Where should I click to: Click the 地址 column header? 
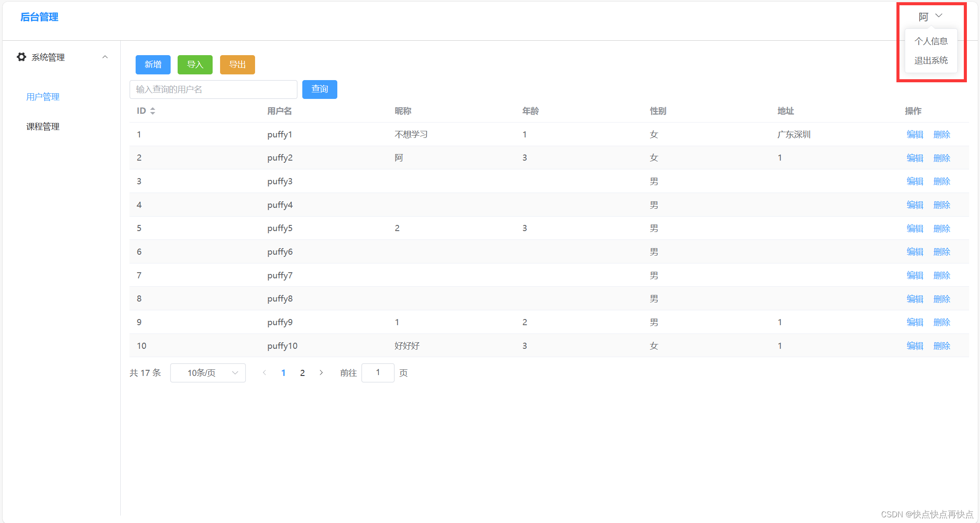[x=786, y=111]
